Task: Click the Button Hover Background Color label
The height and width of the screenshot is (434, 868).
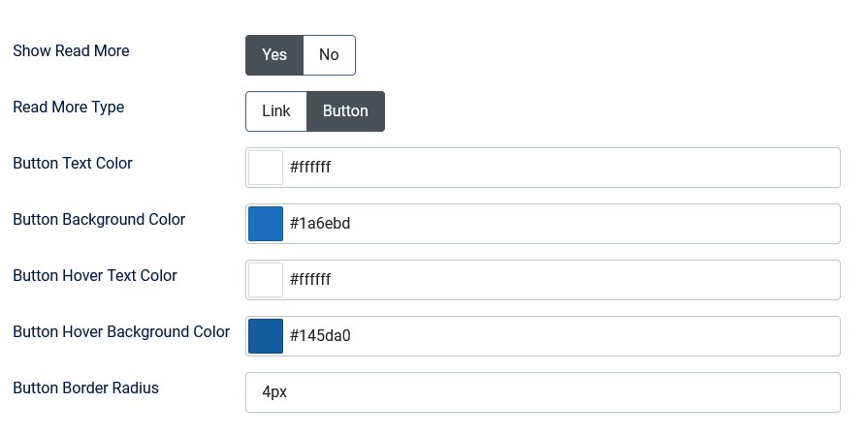Action: tap(121, 331)
